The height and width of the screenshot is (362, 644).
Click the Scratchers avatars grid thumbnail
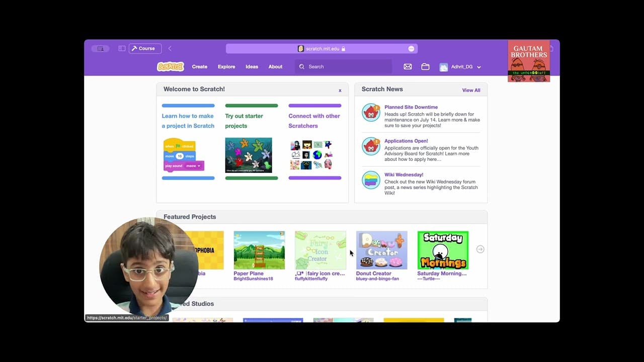[x=311, y=155]
